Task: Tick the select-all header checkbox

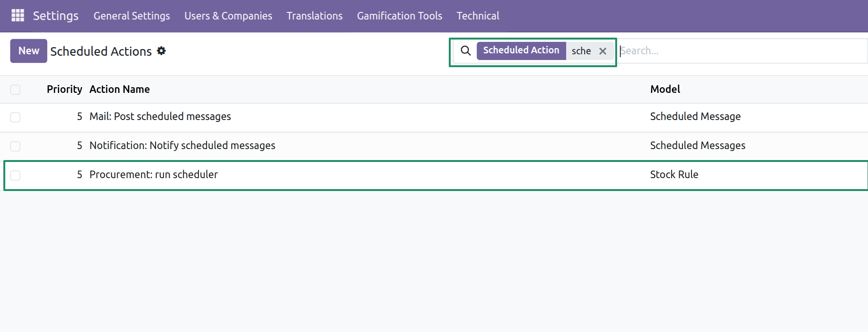Action: (15, 90)
